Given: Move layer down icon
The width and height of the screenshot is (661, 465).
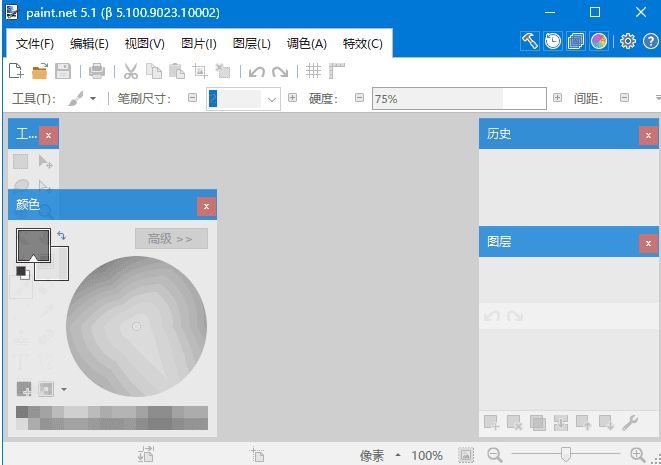Looking at the screenshot, I should pyautogui.click(x=607, y=422).
